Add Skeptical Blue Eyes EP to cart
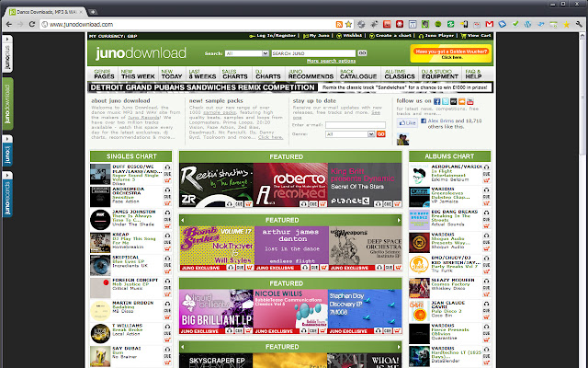The image size is (588, 368). [167, 271]
